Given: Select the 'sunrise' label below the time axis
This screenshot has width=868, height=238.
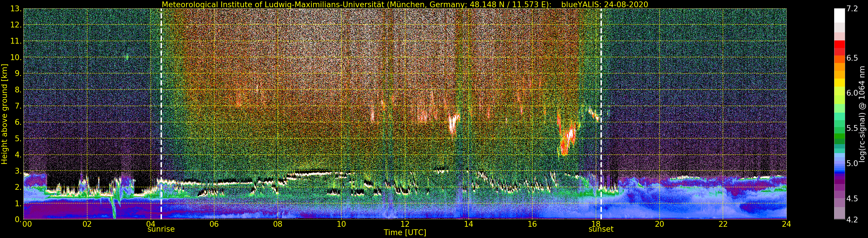Looking at the screenshot, I should point(161,229).
